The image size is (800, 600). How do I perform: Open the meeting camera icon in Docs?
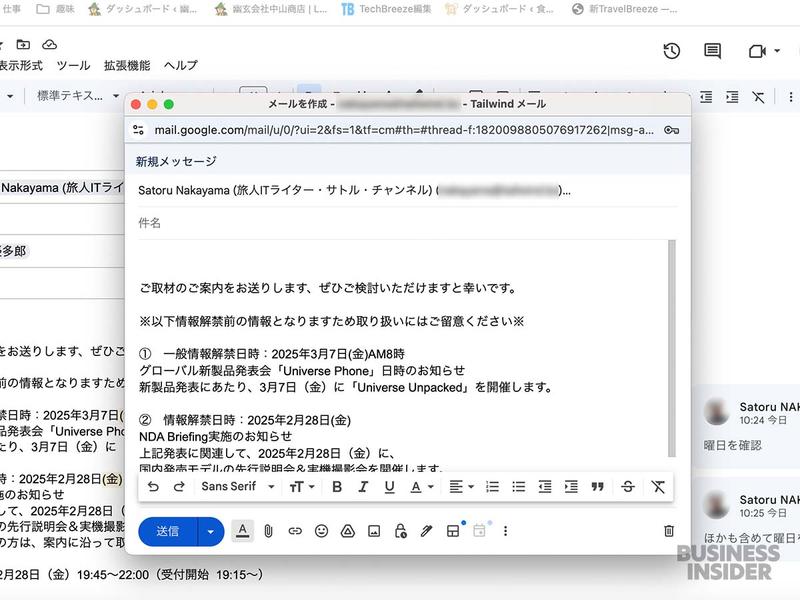(757, 51)
